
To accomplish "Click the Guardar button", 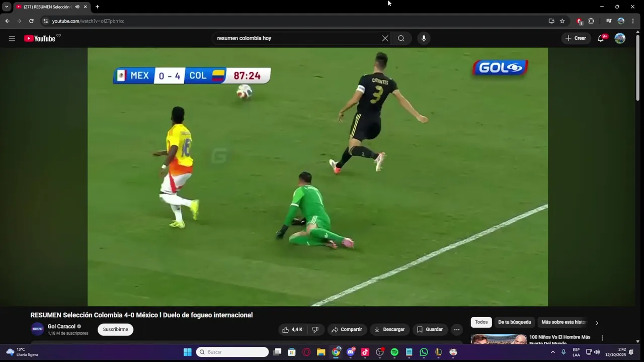I will [430, 329].
